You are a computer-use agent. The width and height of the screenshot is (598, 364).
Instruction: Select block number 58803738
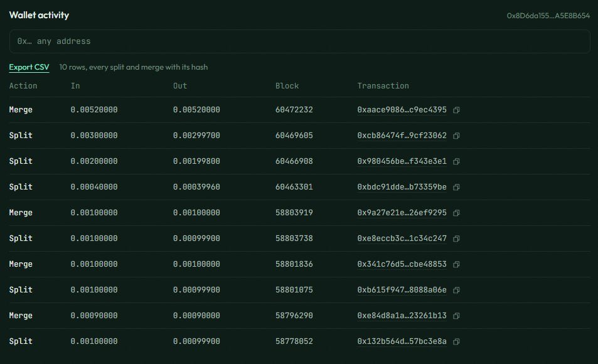(x=294, y=238)
